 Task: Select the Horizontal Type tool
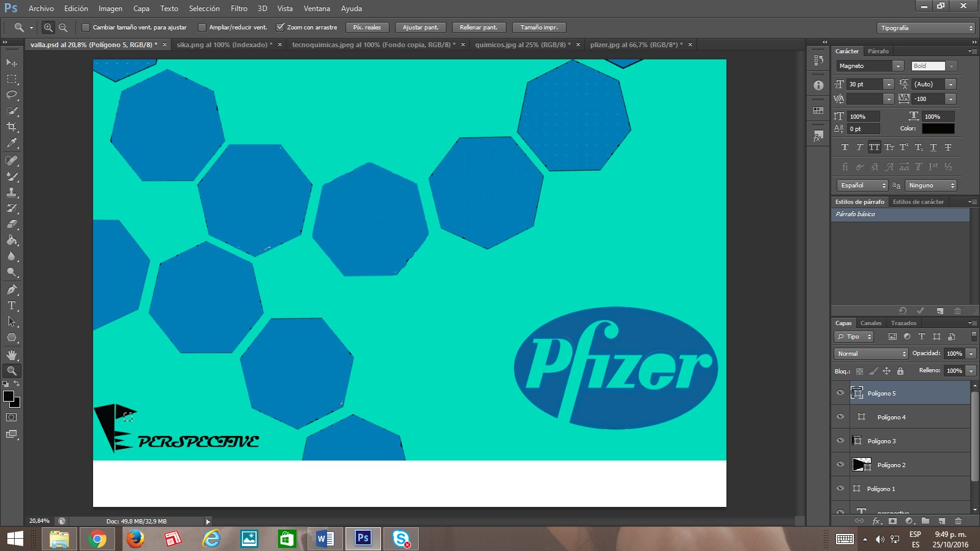(x=12, y=305)
